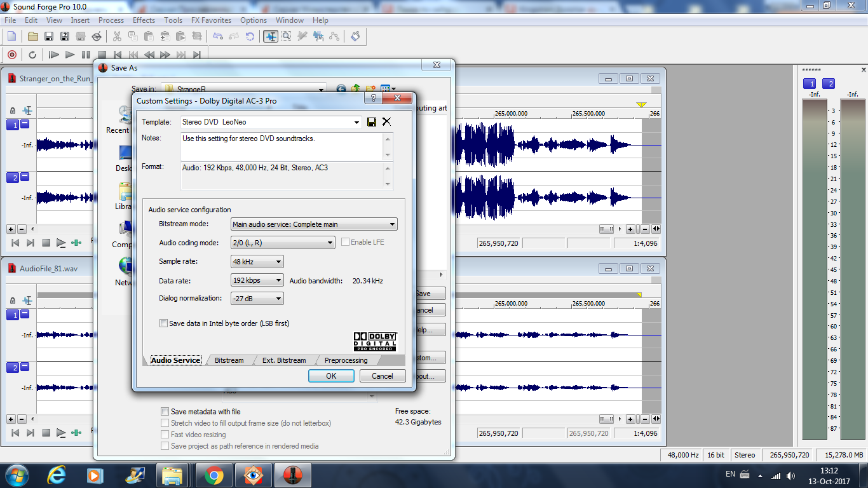
Task: Switch to the Preprocessing tab
Action: pos(346,360)
